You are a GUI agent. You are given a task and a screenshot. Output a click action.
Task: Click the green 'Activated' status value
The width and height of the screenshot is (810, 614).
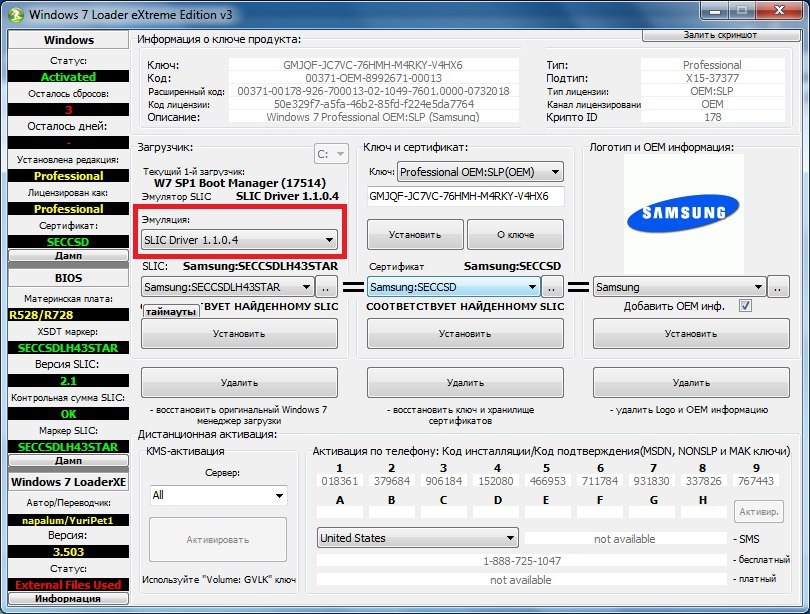[68, 76]
